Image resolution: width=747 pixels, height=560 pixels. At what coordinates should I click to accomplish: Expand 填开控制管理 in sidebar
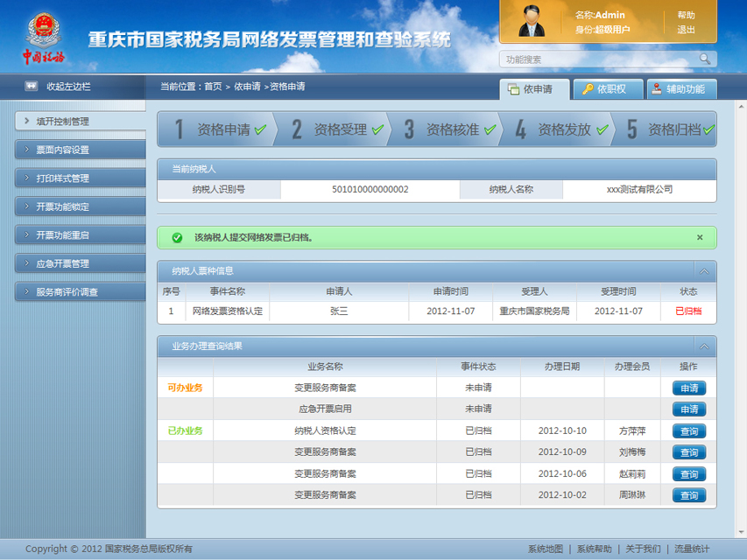[x=80, y=122]
